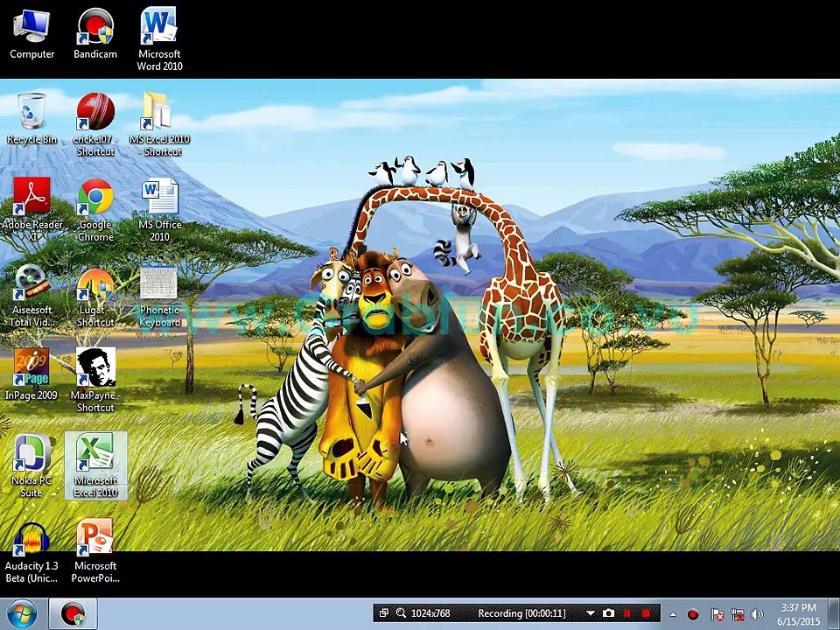Click the Recording [00:00:11] status text
This screenshot has height=630, width=840.
[521, 613]
